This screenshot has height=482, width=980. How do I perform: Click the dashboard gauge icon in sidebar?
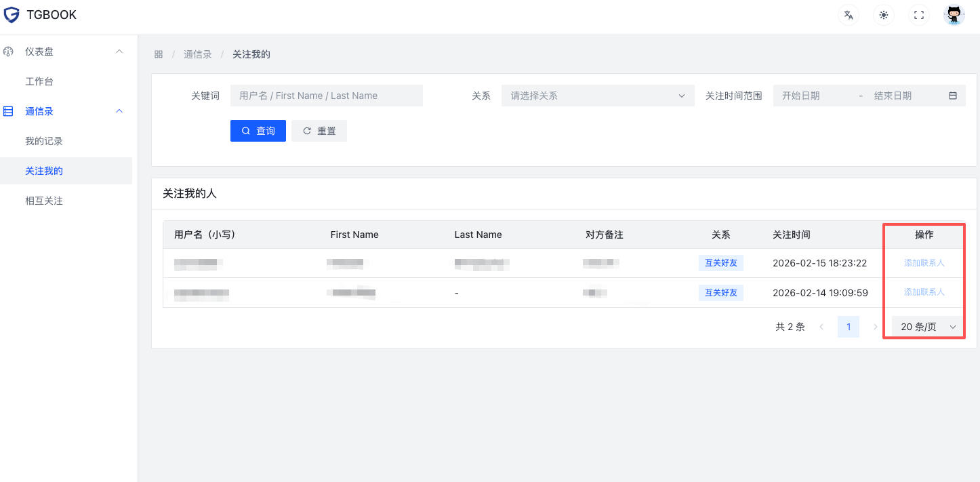[9, 52]
